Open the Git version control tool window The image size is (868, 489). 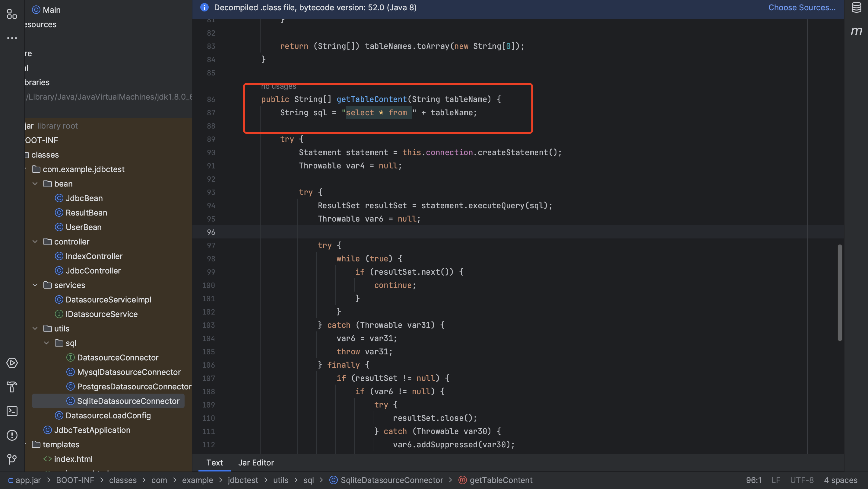coord(12,459)
